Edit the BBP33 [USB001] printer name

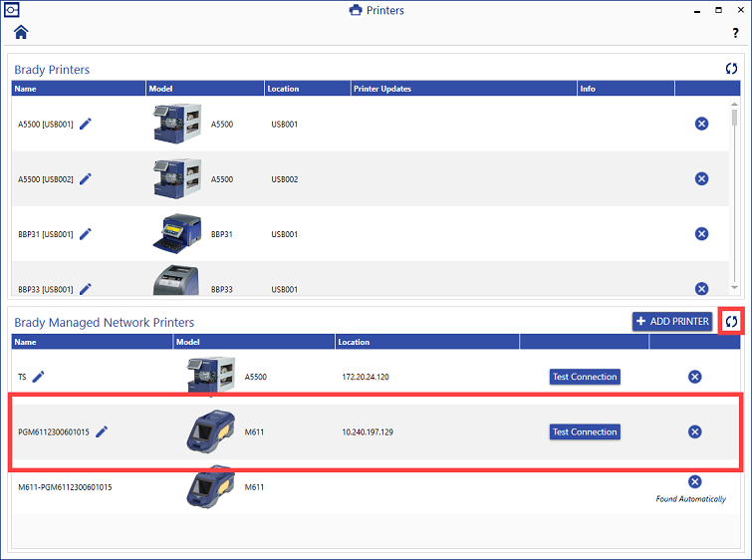point(85,289)
